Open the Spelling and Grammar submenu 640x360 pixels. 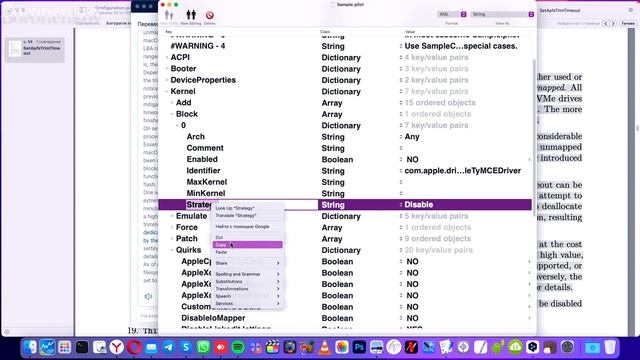pos(247,274)
